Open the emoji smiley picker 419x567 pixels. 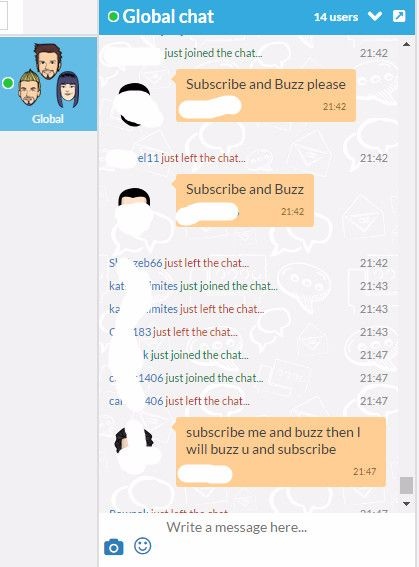click(142, 545)
